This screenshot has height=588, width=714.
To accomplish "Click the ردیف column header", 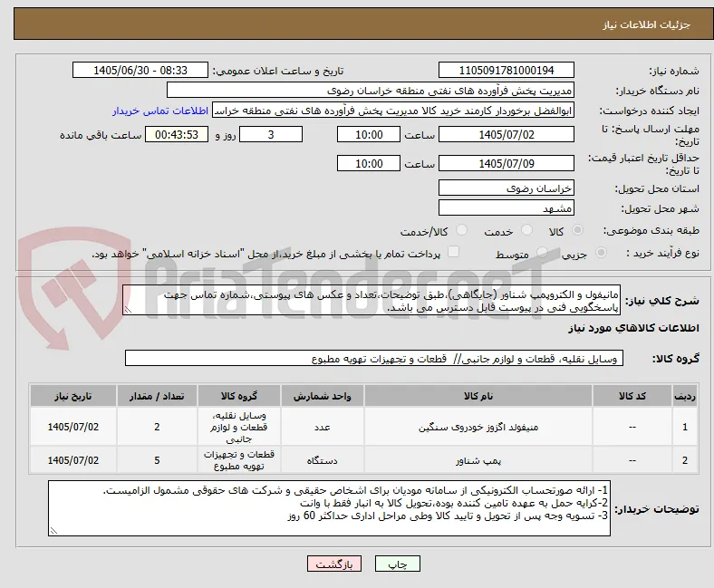I will [x=685, y=396].
